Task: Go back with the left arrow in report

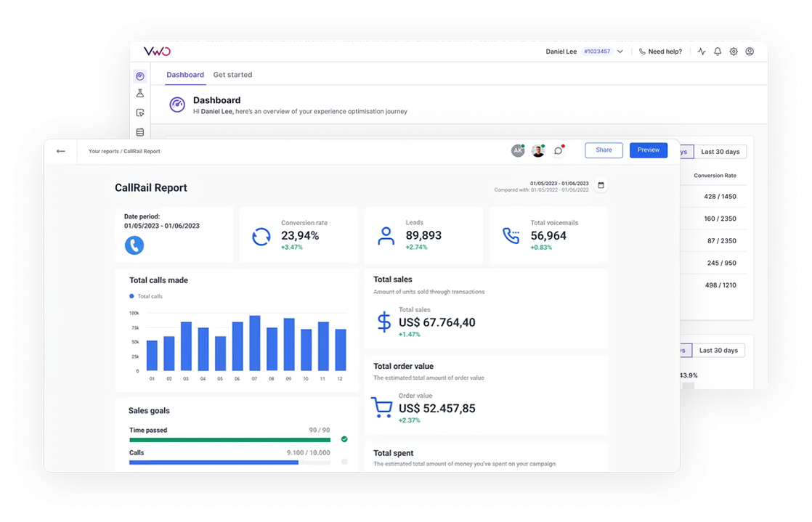Action: (60, 151)
